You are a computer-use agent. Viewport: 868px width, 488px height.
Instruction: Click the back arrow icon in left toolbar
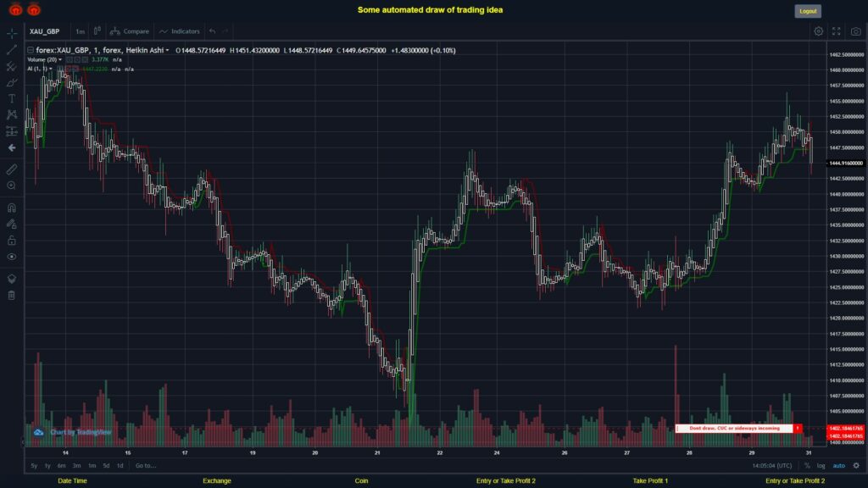click(x=12, y=147)
